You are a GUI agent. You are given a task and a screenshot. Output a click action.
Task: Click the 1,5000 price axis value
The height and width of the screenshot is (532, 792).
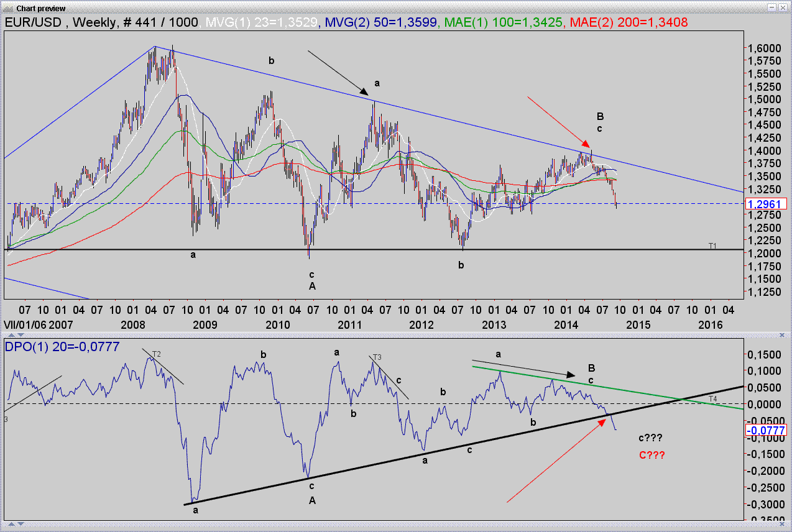(x=764, y=99)
